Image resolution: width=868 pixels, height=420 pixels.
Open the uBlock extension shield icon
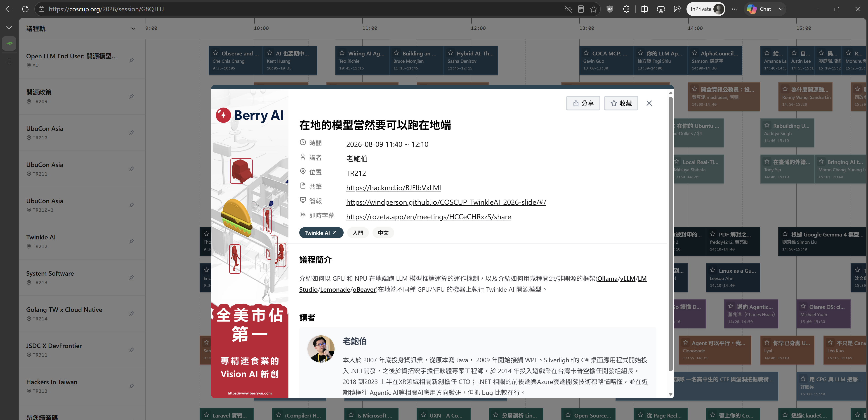(610, 9)
